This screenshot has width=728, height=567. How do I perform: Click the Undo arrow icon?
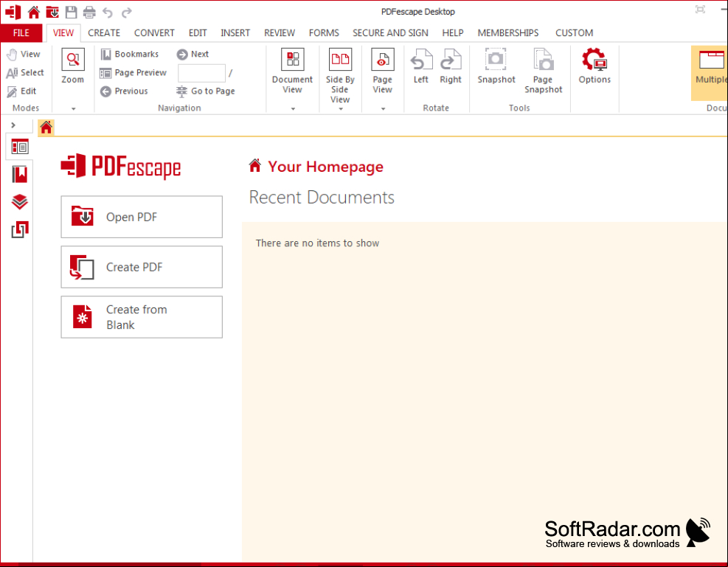[108, 12]
